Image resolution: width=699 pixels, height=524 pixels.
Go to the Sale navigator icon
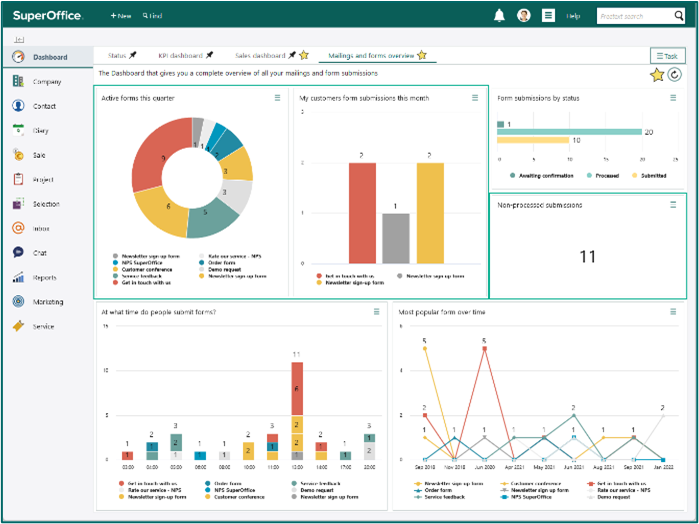18,155
